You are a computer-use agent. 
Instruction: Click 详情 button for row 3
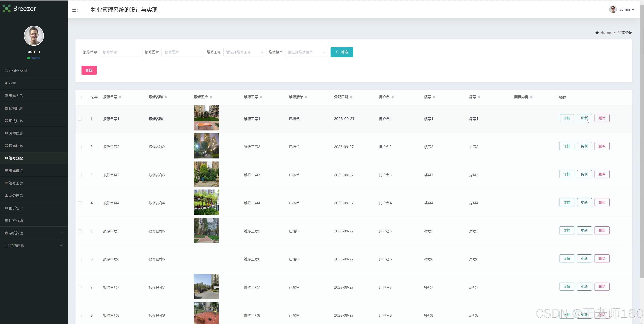click(x=567, y=174)
